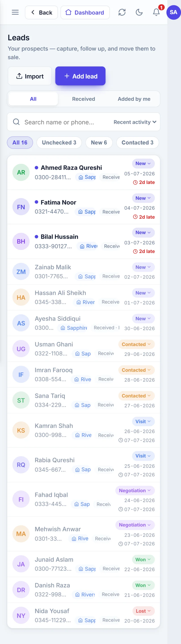This screenshot has height=644, width=181.
Task: Click the Import button
Action: point(30,76)
